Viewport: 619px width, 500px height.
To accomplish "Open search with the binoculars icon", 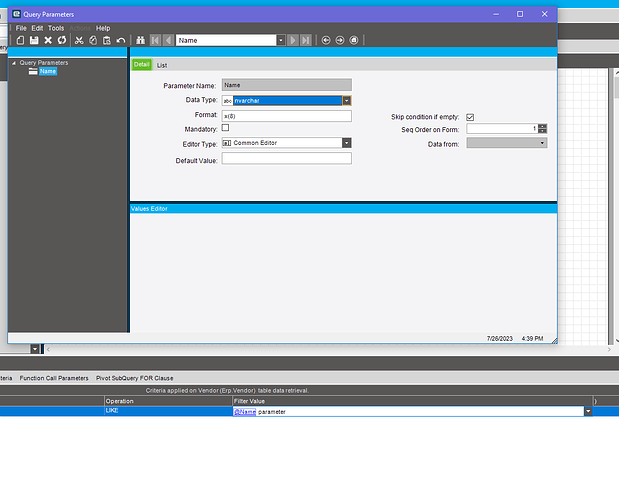I will click(x=141, y=40).
